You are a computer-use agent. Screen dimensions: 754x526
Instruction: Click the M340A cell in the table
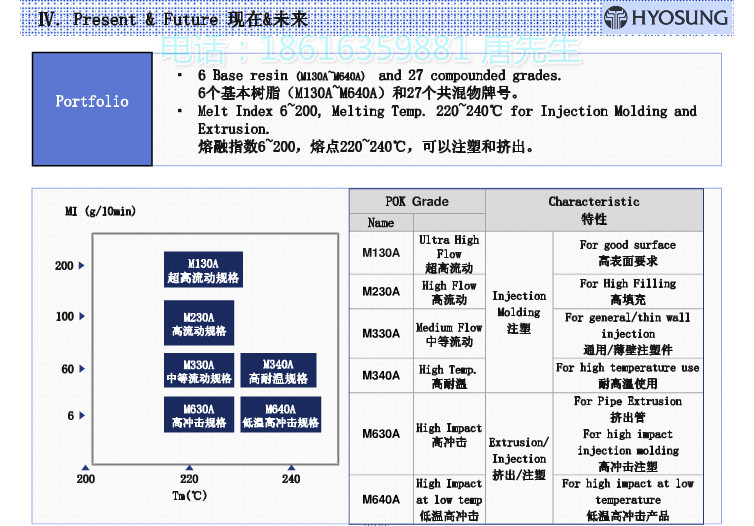coord(381,375)
